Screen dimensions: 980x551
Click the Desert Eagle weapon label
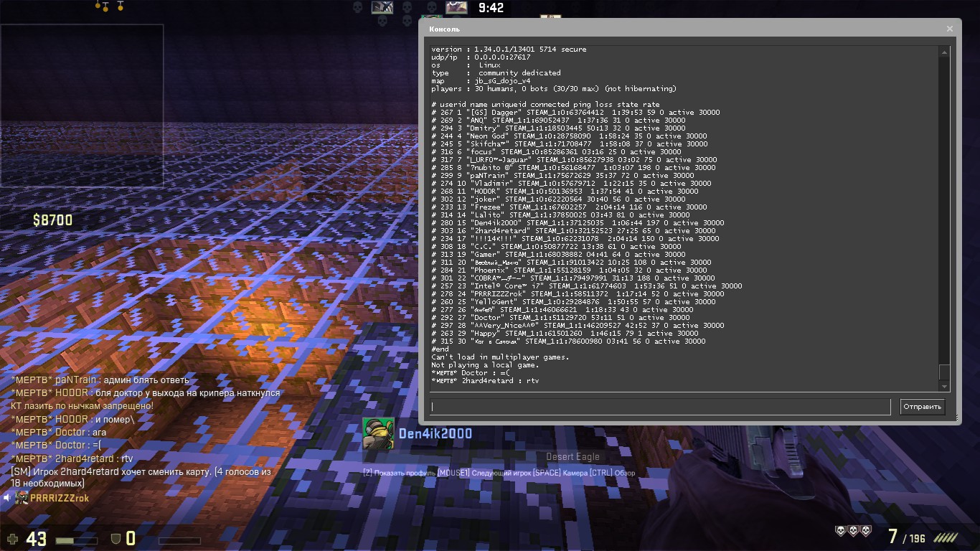[x=573, y=457]
